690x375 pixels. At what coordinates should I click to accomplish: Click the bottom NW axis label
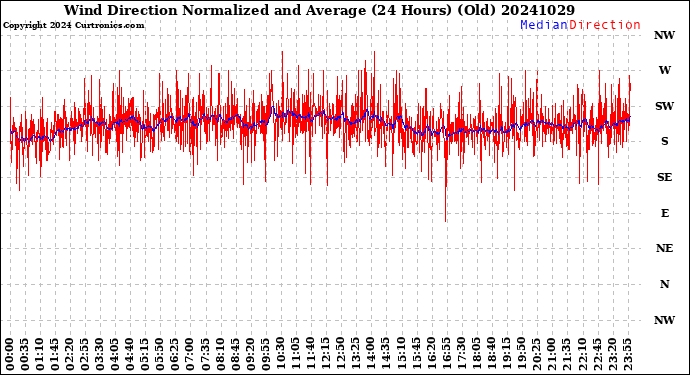point(664,320)
